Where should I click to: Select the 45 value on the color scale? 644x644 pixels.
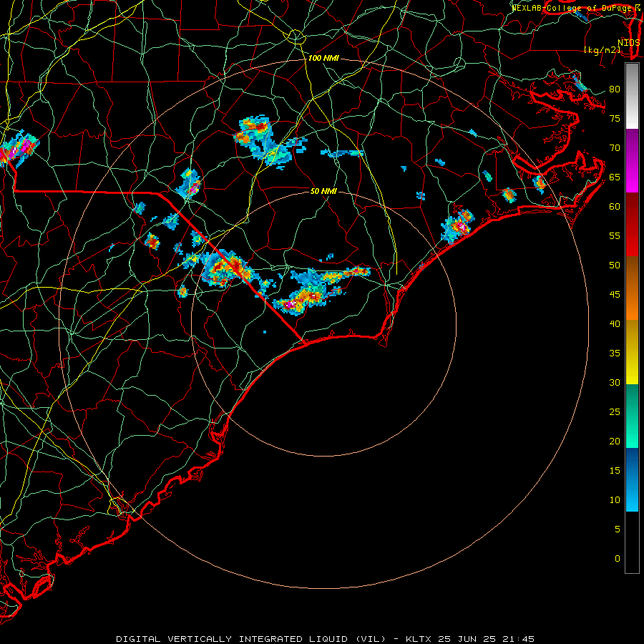[x=615, y=295]
